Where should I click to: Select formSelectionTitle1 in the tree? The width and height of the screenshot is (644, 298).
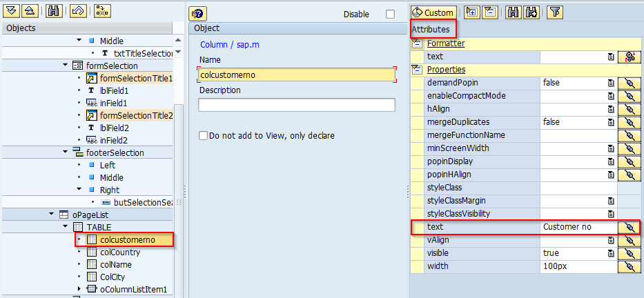coord(136,78)
